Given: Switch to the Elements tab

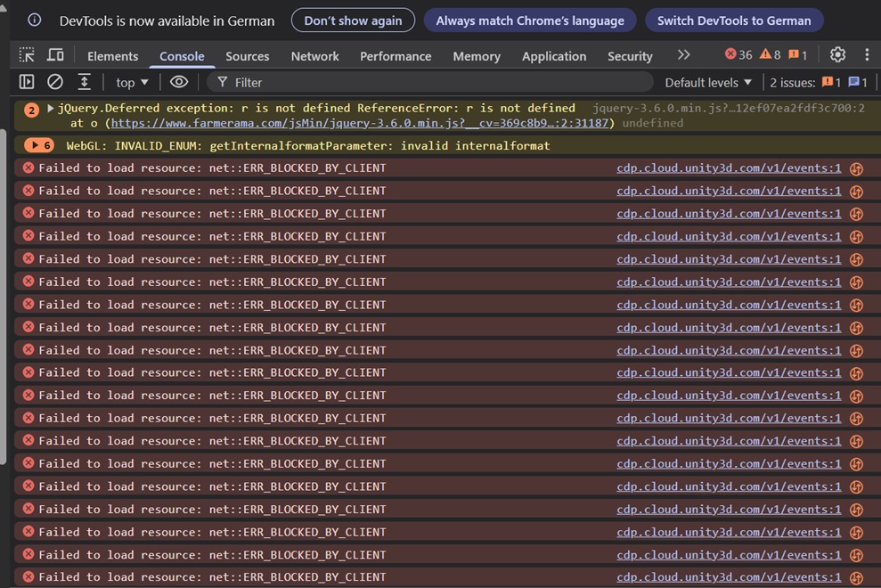Looking at the screenshot, I should click(112, 56).
